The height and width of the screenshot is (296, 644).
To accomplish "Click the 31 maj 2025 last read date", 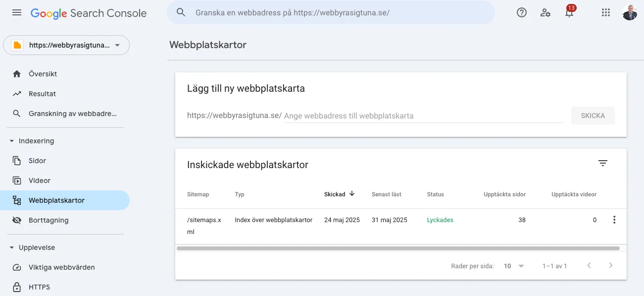I will (390, 220).
